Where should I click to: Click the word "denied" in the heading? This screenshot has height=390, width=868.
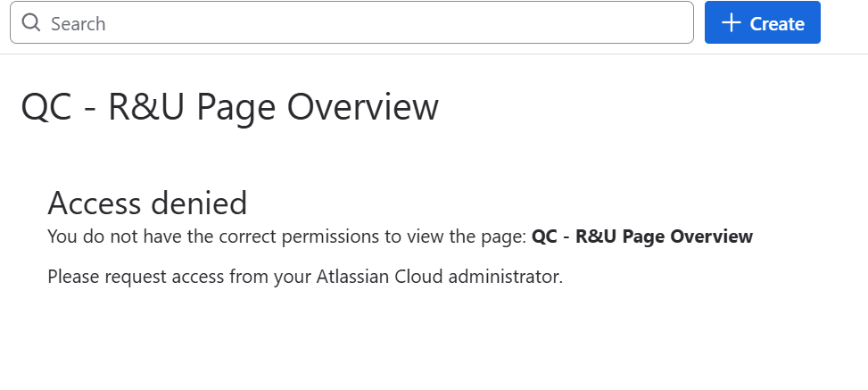point(203,203)
